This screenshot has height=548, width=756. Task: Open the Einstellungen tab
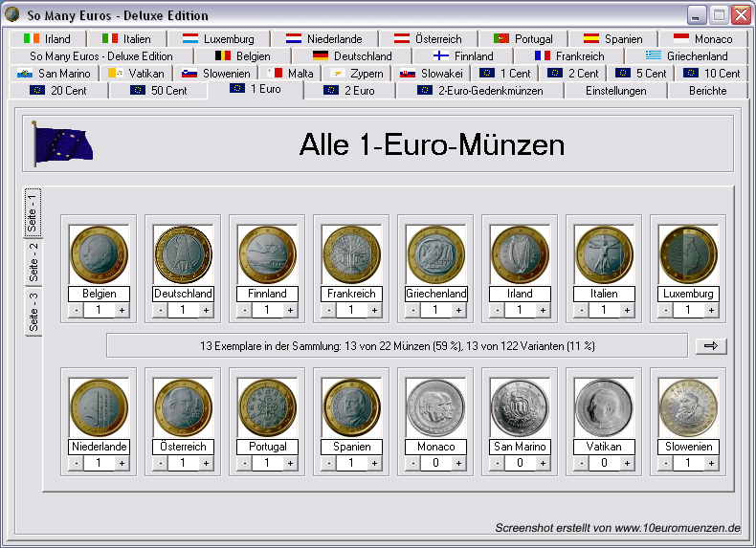pyautogui.click(x=615, y=91)
